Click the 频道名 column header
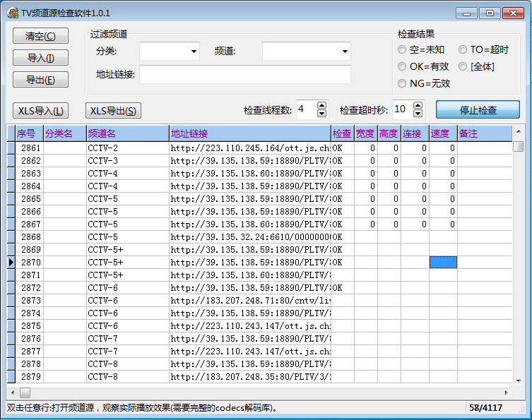The width and height of the screenshot is (532, 420). click(x=128, y=133)
